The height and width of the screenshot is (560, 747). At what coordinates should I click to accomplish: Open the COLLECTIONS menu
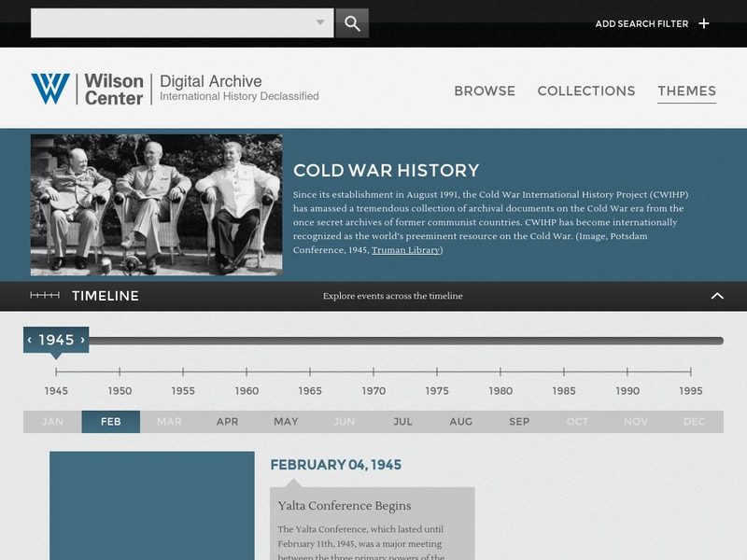tap(586, 91)
